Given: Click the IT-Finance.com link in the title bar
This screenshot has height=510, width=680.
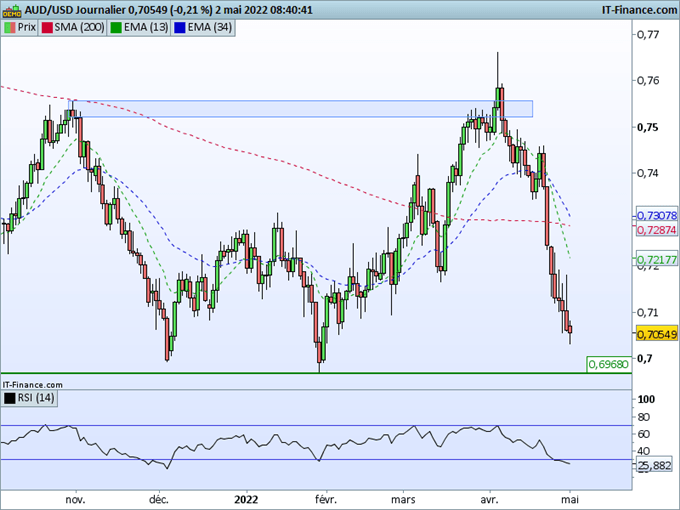Looking at the screenshot, I should [639, 10].
